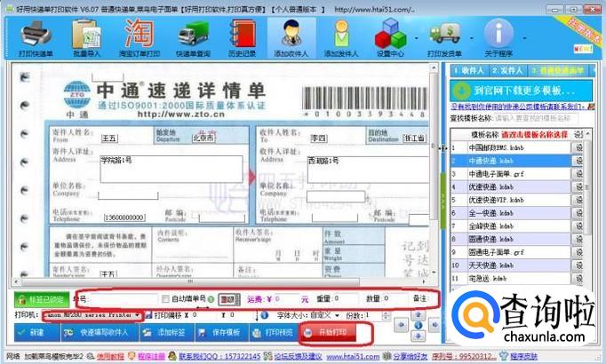
Task: Click the move-left arrow nudge button
Action: (401, 326)
